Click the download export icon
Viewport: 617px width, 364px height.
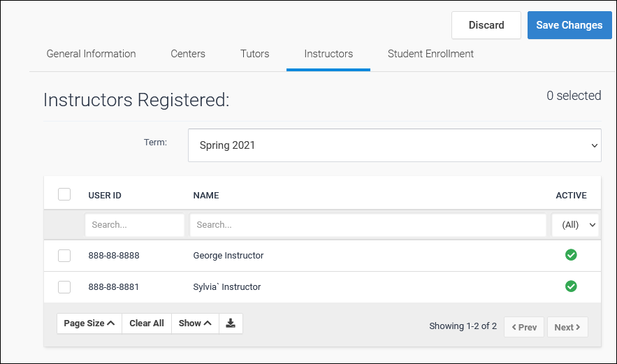[231, 323]
